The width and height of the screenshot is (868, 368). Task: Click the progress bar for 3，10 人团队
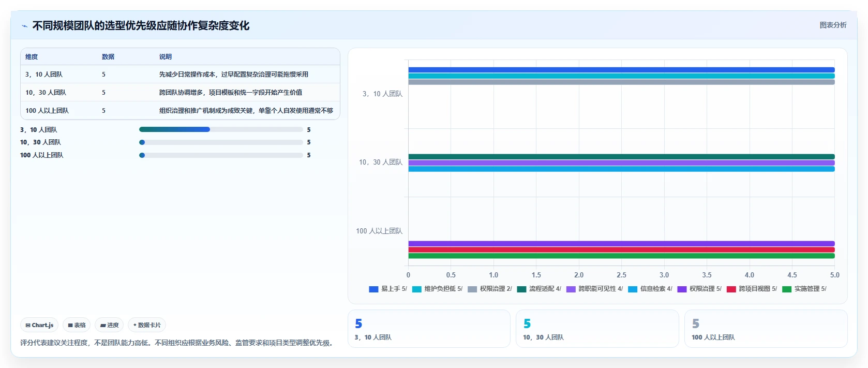click(221, 129)
